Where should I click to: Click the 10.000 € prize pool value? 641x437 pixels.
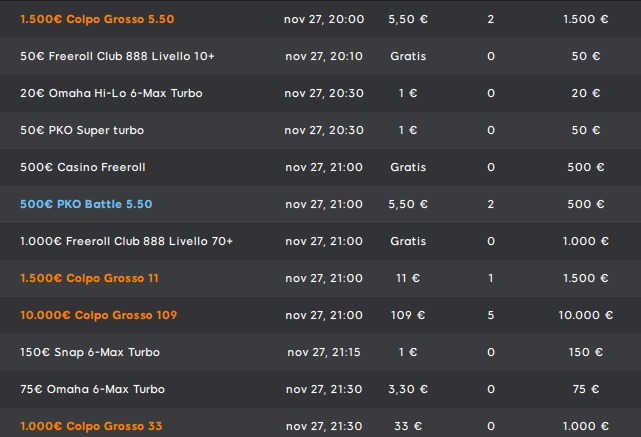point(586,315)
